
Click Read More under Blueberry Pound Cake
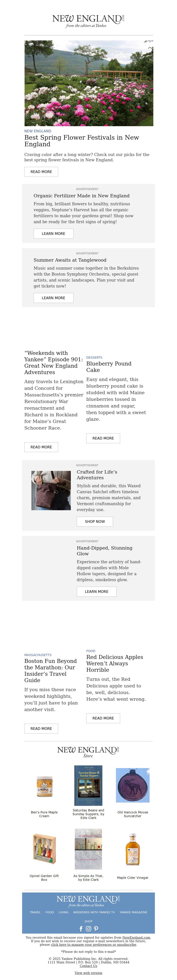[103, 438]
